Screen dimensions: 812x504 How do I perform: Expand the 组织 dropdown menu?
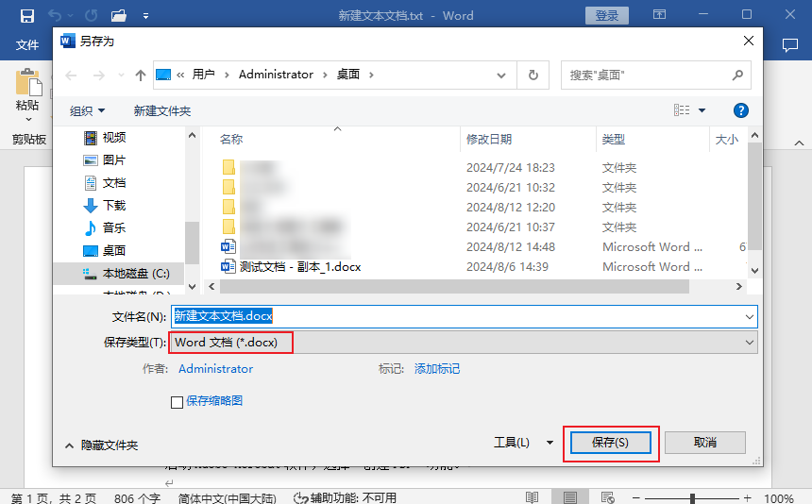click(88, 110)
